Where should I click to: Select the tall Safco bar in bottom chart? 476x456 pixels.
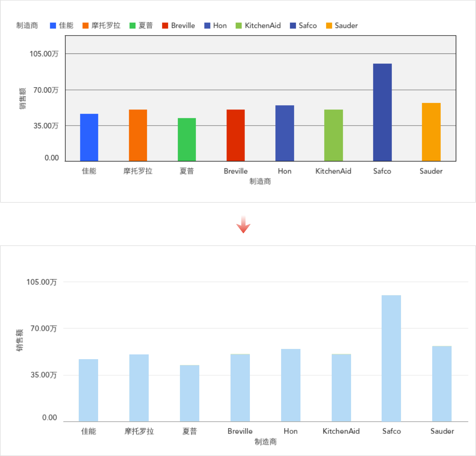[x=391, y=358]
